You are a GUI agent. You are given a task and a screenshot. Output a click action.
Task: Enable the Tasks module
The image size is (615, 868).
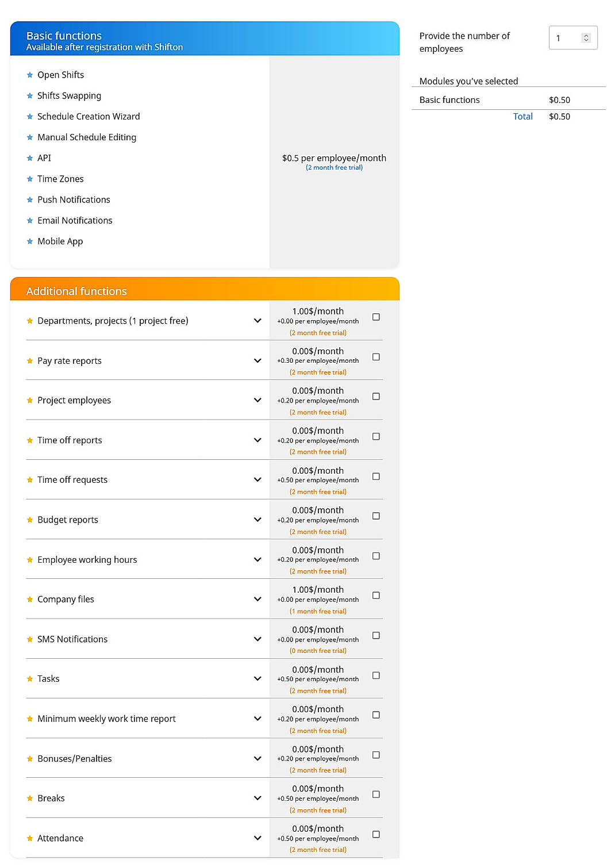tap(376, 675)
